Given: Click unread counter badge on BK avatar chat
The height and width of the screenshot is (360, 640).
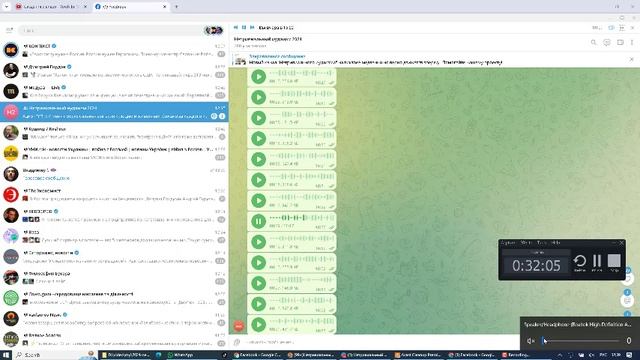Looking at the screenshot, I should [x=221, y=54].
